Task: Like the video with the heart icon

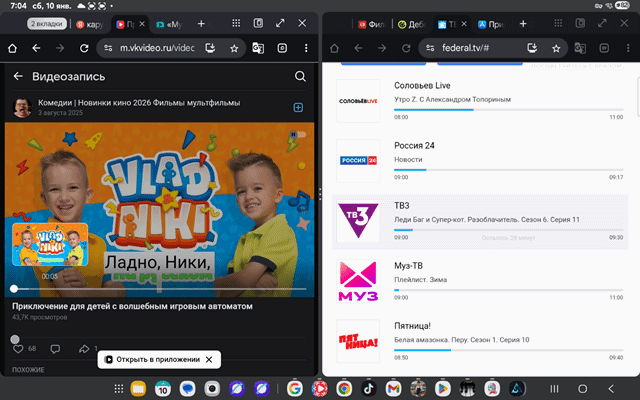Action: [18, 349]
